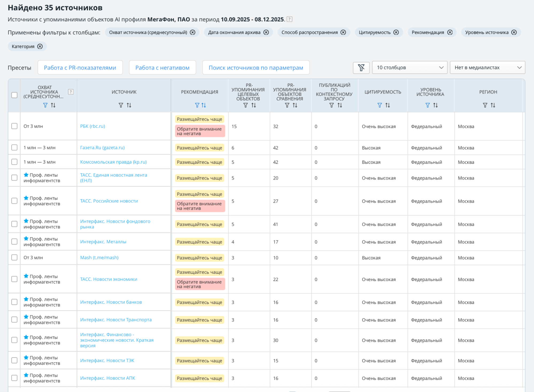
Task: Open Интерфакс. Металлы source link
Action: (103, 242)
